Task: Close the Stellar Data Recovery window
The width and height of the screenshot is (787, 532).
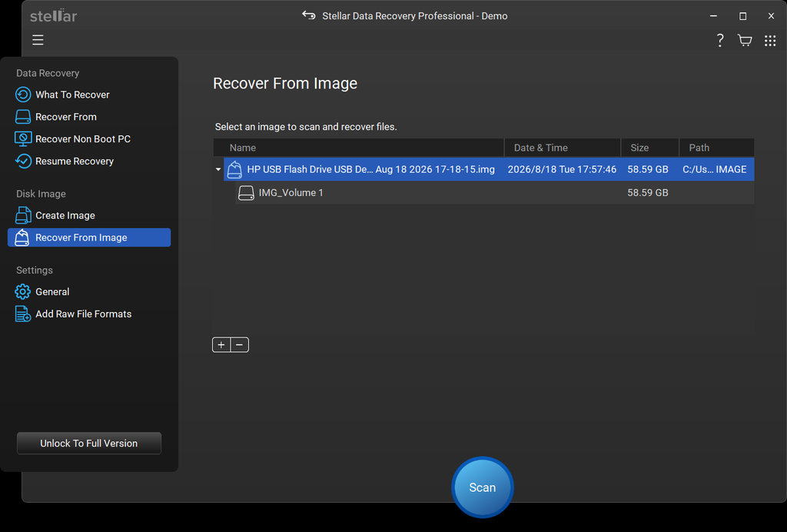Action: [771, 16]
